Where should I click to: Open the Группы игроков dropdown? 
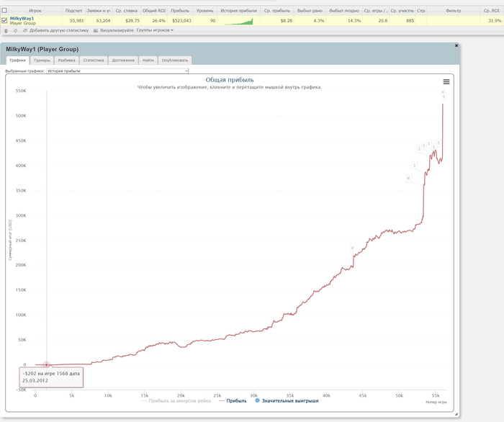click(155, 30)
